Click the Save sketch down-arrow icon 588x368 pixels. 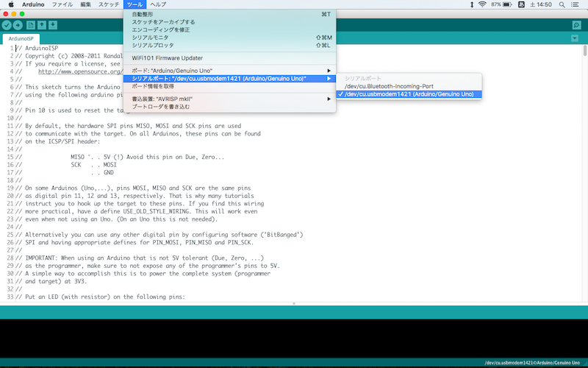[x=53, y=25]
